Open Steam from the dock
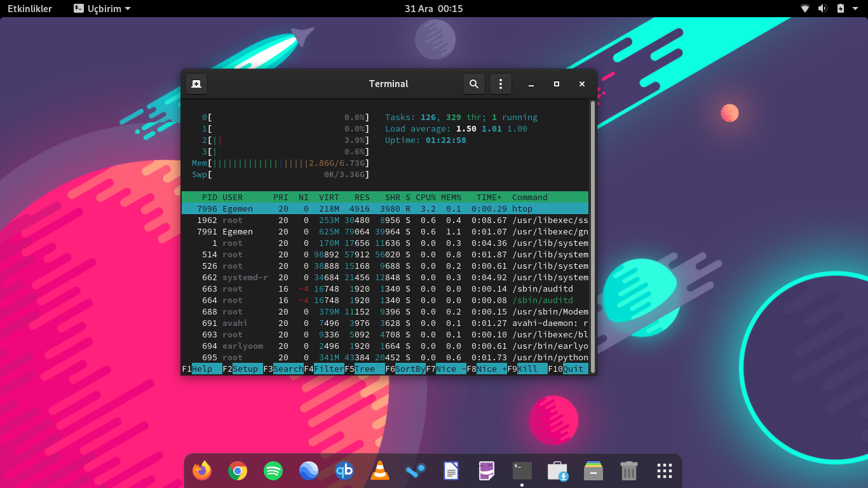The image size is (868, 488). 416,471
